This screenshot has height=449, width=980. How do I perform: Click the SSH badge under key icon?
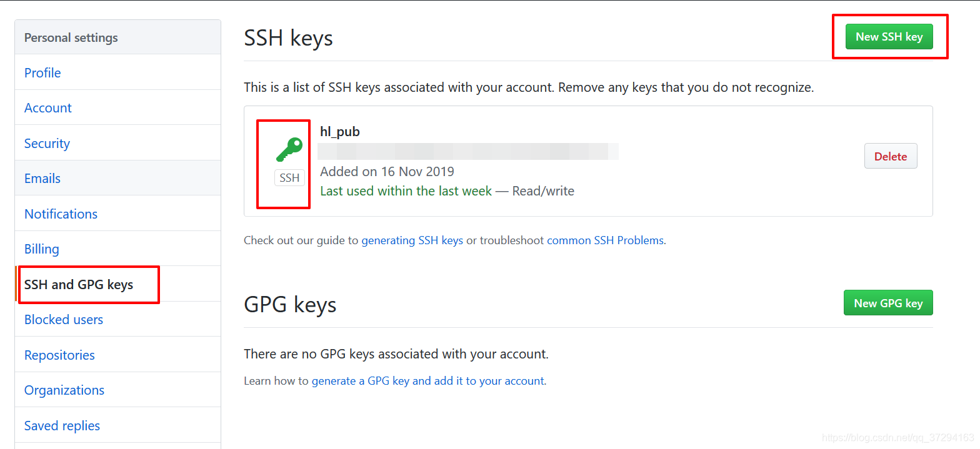point(289,178)
